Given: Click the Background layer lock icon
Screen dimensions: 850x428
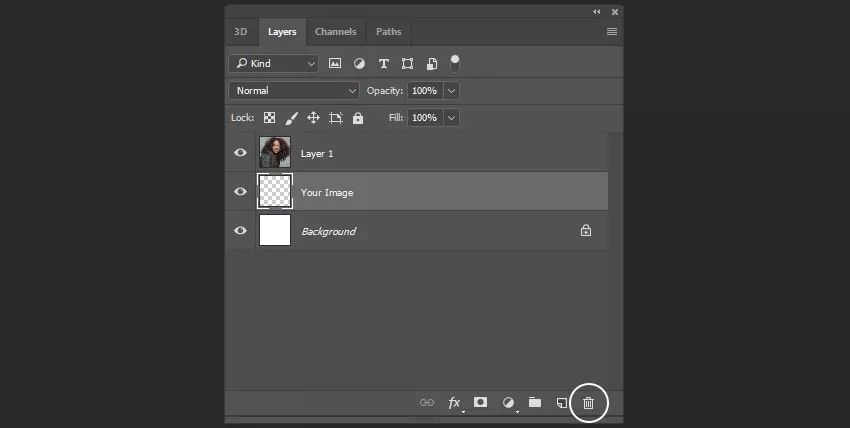Looking at the screenshot, I should click(x=585, y=230).
